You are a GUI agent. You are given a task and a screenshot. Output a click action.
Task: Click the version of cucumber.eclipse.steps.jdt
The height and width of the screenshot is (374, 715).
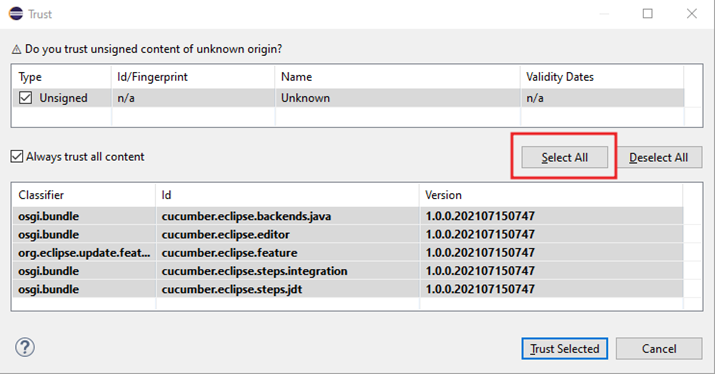tap(480, 289)
